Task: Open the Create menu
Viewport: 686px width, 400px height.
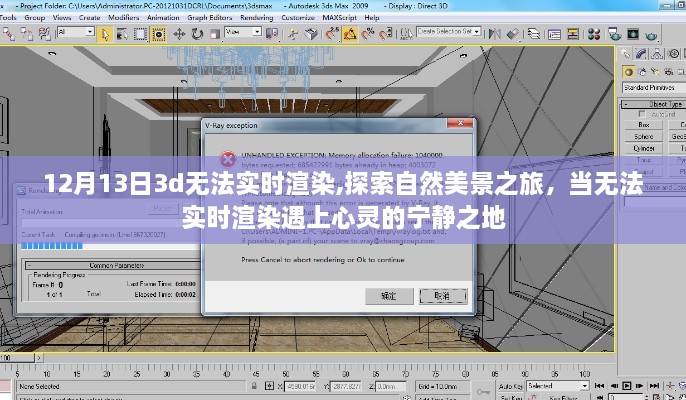Action: point(90,18)
